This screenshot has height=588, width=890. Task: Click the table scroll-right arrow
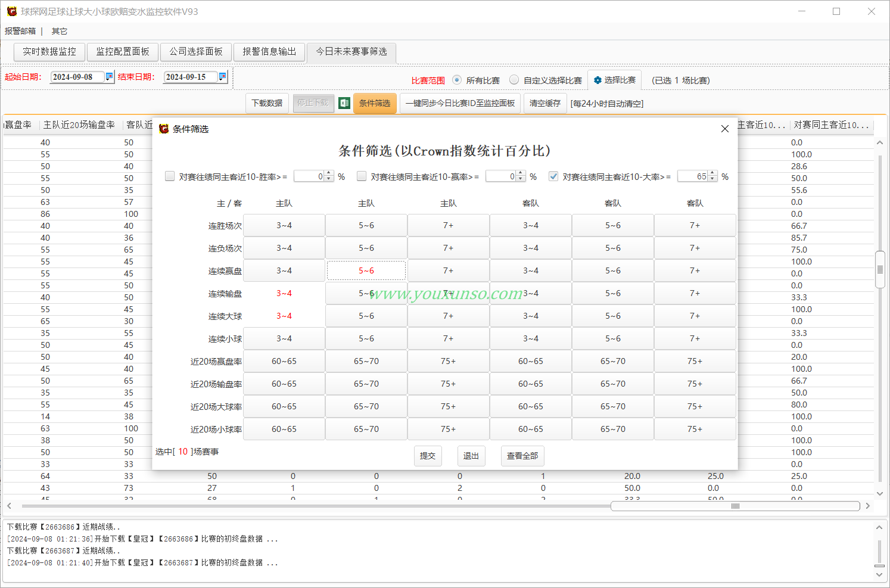point(868,506)
